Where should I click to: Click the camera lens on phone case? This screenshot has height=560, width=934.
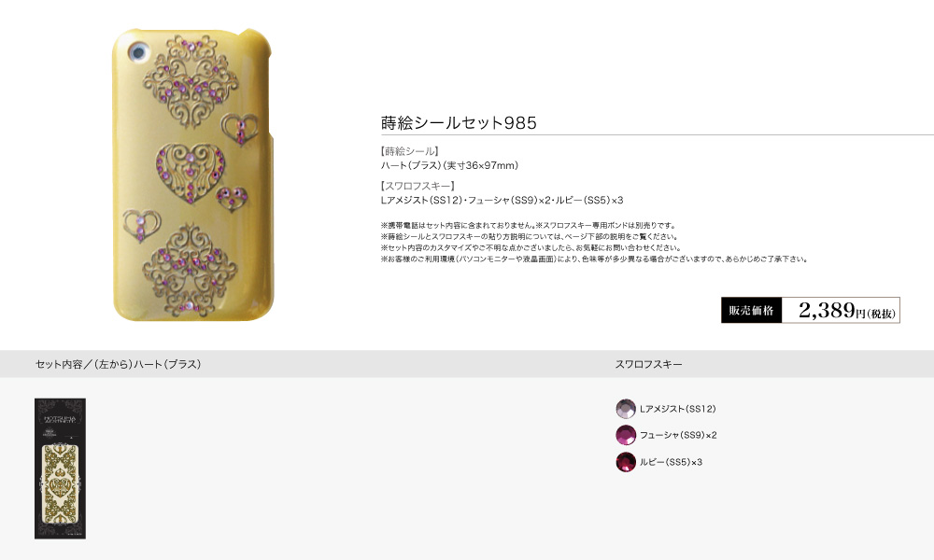138,52
